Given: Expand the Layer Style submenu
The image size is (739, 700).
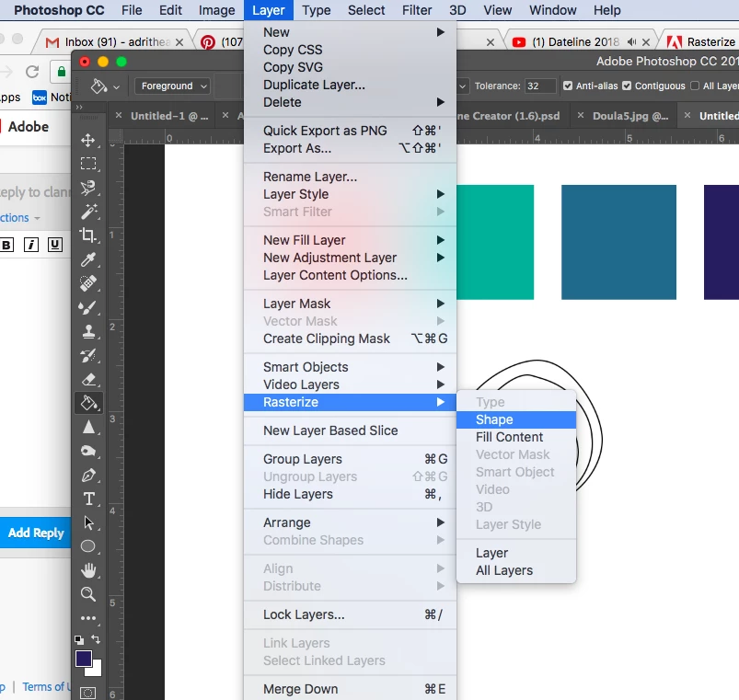Looking at the screenshot, I should 351,194.
